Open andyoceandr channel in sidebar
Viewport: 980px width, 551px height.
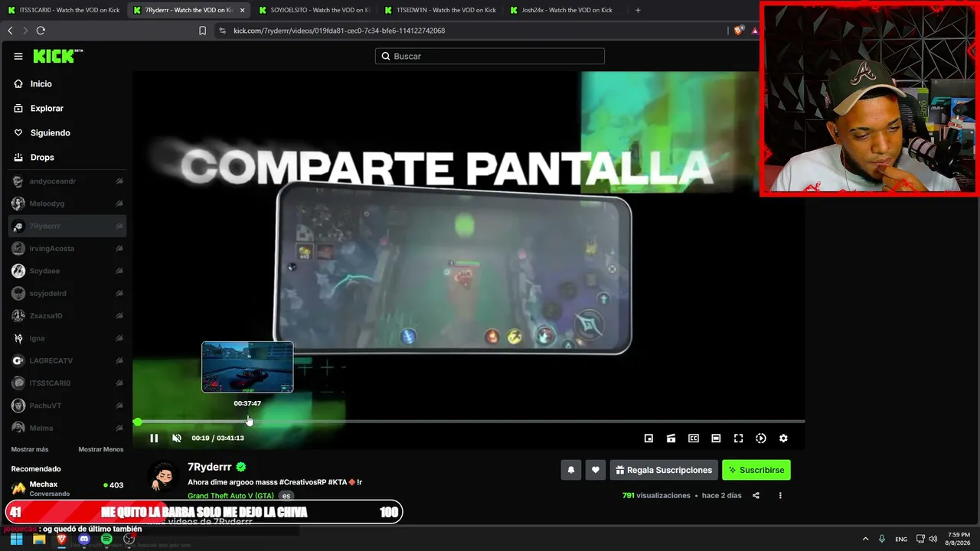[67, 181]
